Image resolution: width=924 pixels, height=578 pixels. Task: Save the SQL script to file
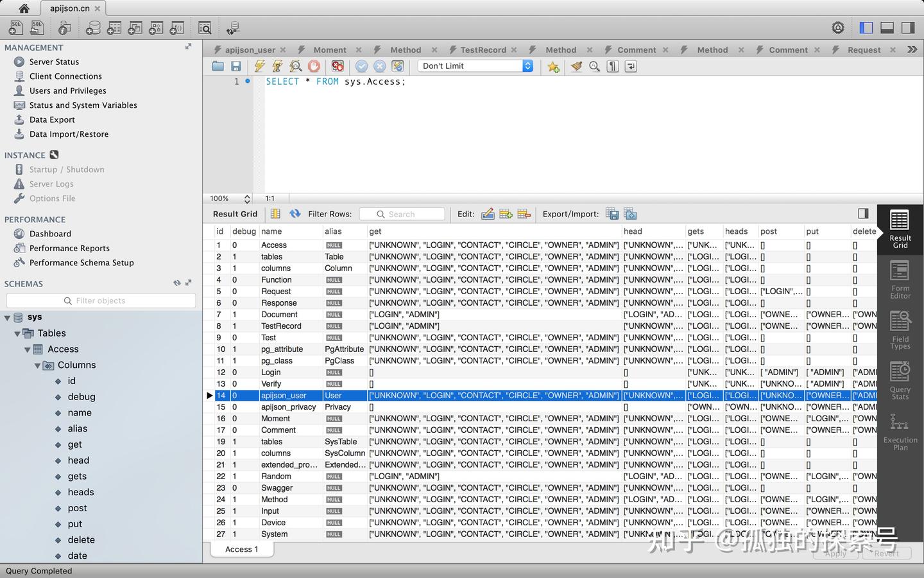click(x=236, y=66)
